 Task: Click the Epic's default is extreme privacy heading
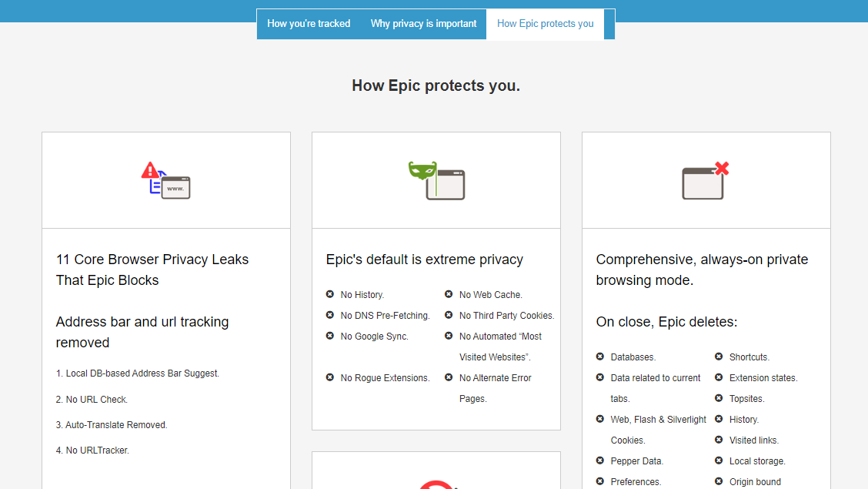pyautogui.click(x=425, y=260)
